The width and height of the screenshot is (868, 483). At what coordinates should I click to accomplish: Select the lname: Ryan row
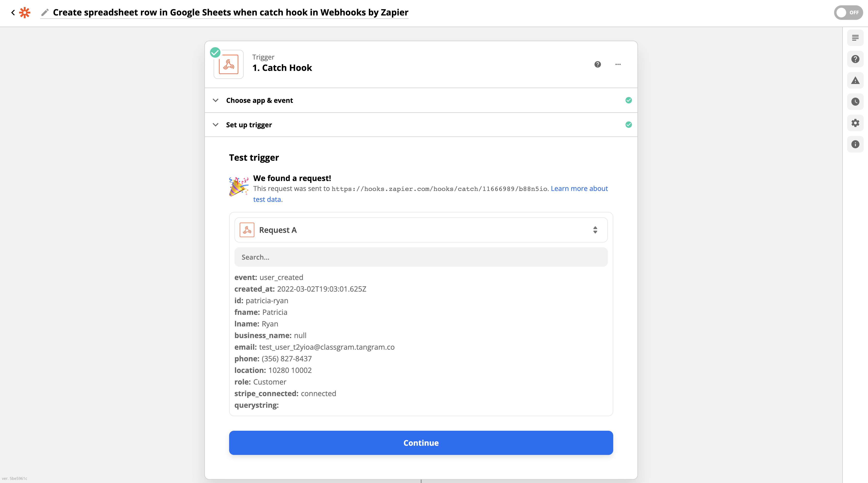tap(256, 324)
